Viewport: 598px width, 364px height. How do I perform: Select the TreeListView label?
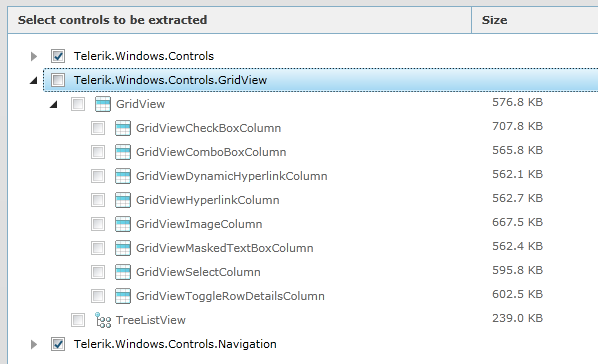(x=151, y=320)
